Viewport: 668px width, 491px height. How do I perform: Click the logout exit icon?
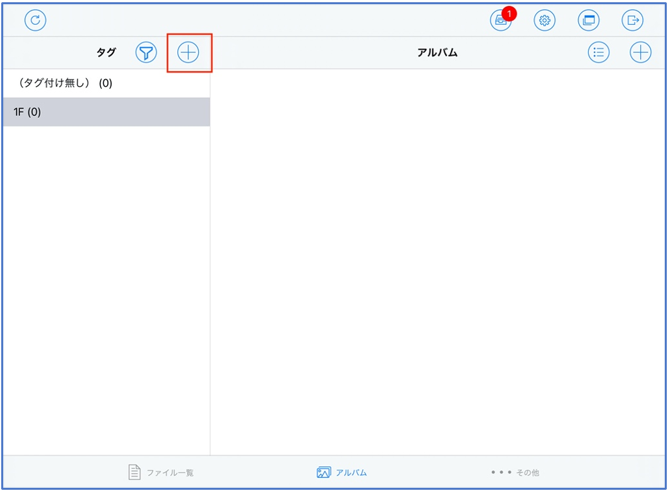click(x=632, y=20)
